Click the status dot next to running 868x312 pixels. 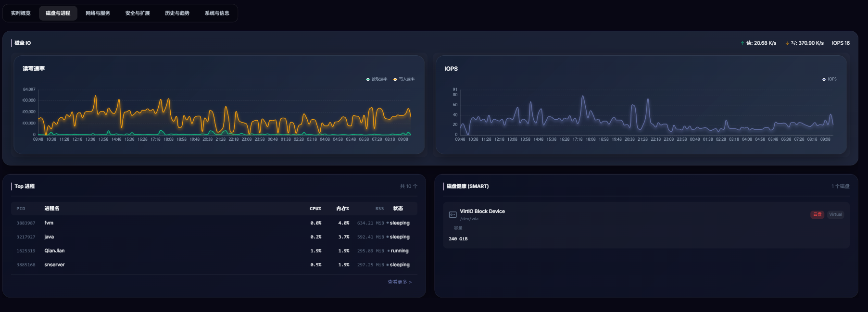tap(389, 251)
